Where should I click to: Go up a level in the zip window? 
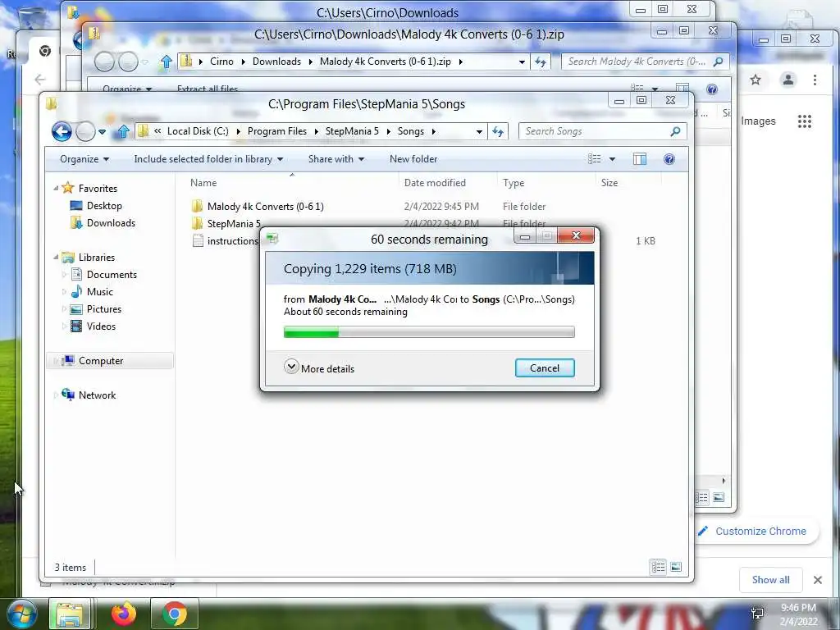click(x=166, y=62)
